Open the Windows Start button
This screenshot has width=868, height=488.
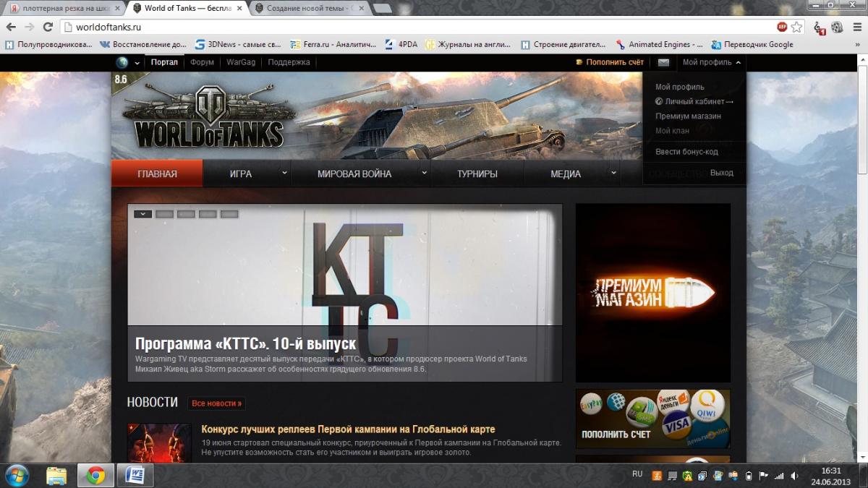pos(16,475)
